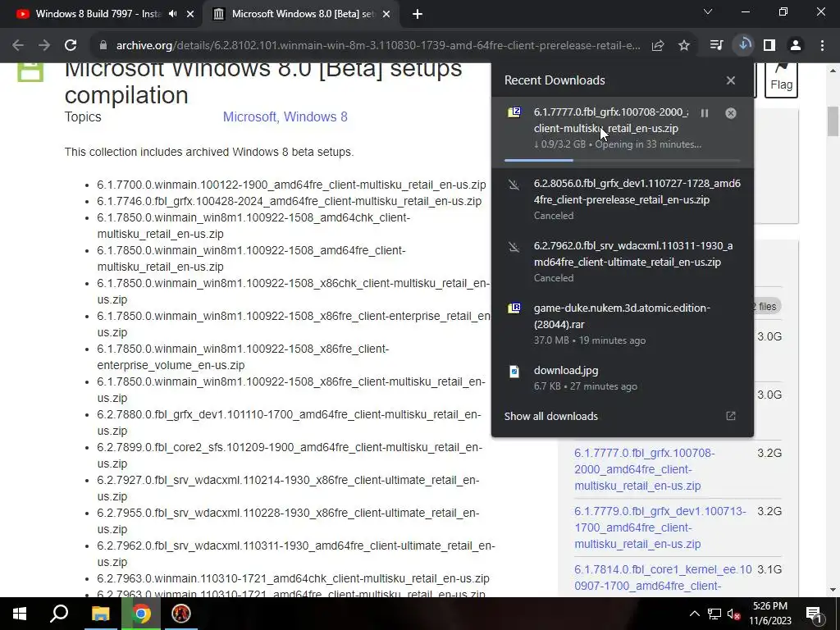Open network tray icon
Screen dimensions: 840x630
pyautogui.click(x=714, y=614)
